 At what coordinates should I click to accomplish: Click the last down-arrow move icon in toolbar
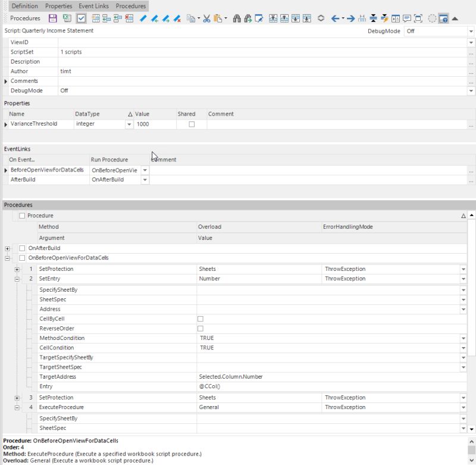click(x=306, y=18)
